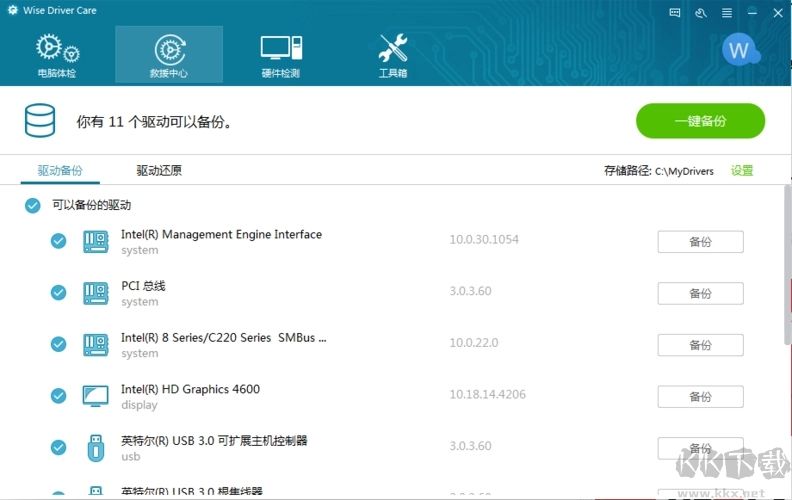This screenshot has width=792, height=500.
Task: Click 备份 for Intel Management Engine Interface
Action: (701, 241)
